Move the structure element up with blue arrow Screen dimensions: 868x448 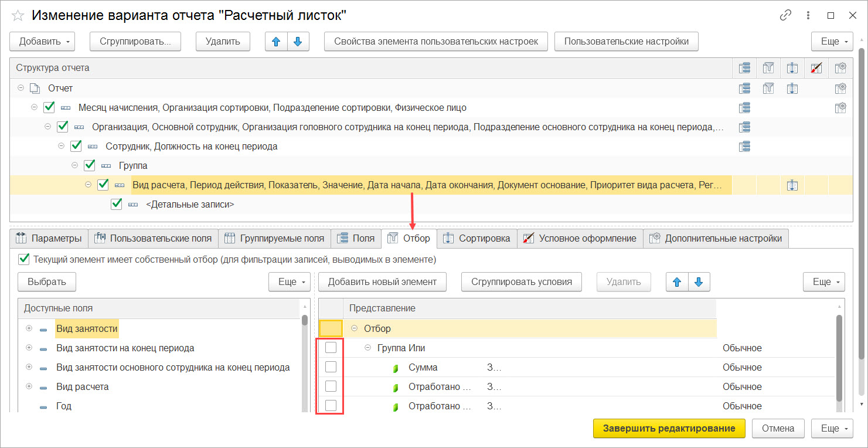[x=277, y=42]
